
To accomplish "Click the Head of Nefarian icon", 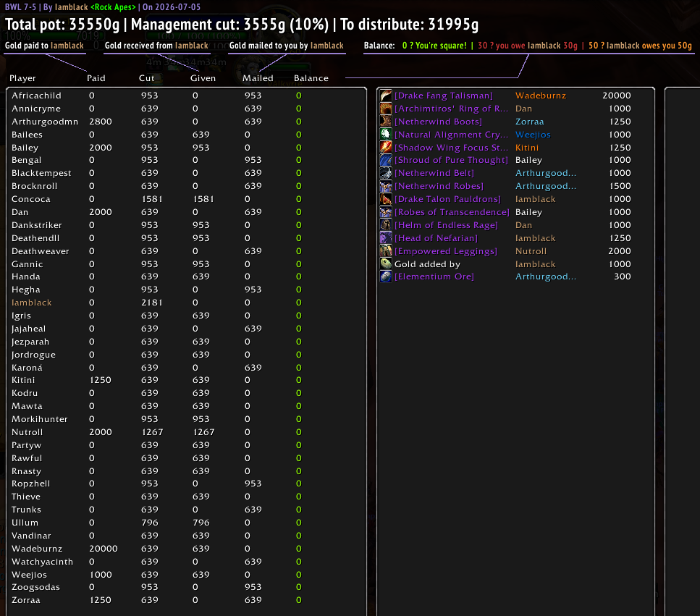I will click(x=386, y=238).
